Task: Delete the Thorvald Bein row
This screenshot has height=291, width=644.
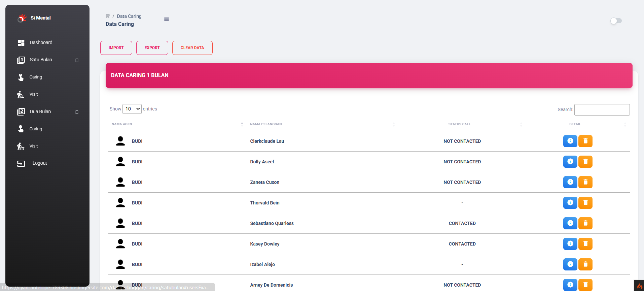Action: pos(585,203)
